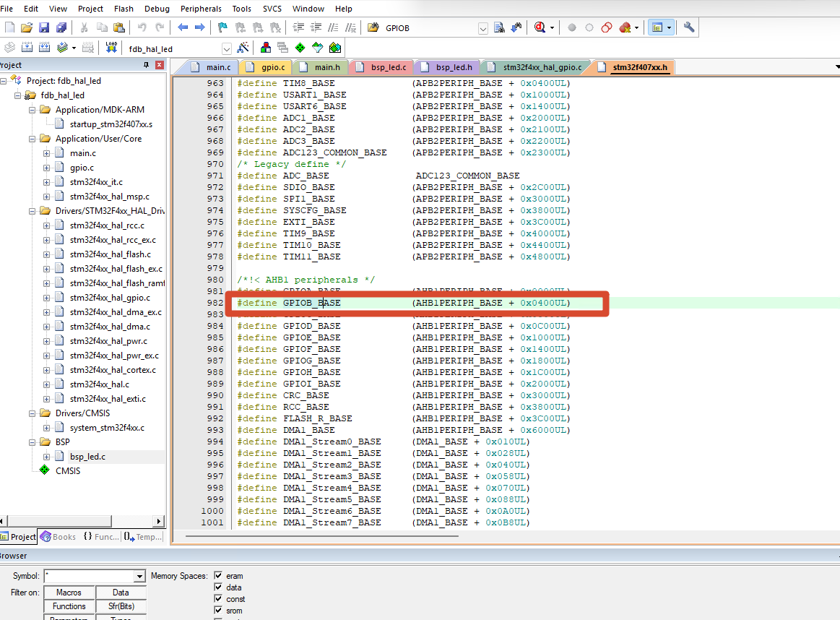Switch to the Books panel tab
This screenshot has height=620, width=840.
pyautogui.click(x=59, y=536)
